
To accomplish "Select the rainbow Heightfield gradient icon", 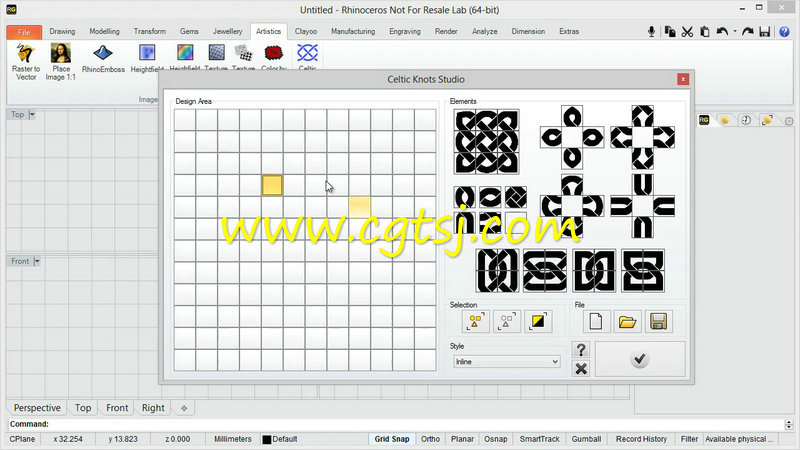I will point(185,53).
